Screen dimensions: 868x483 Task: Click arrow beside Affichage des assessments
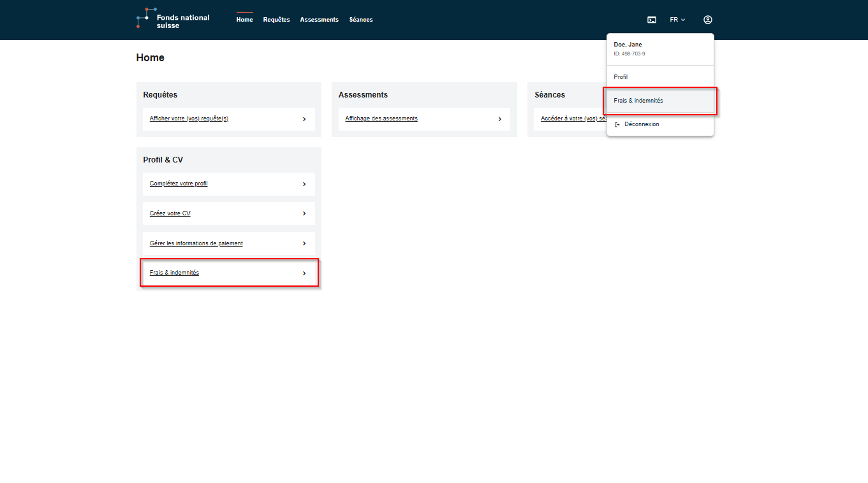[x=499, y=119]
